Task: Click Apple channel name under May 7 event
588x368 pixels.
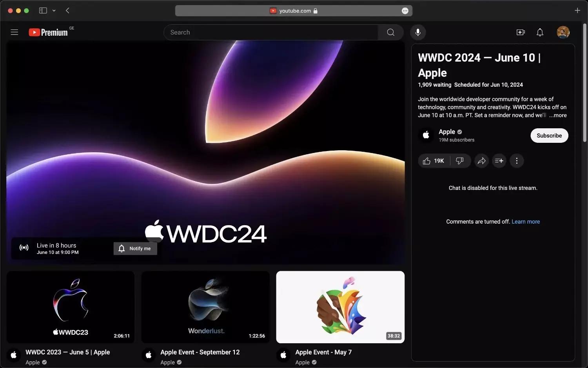Action: tap(302, 363)
